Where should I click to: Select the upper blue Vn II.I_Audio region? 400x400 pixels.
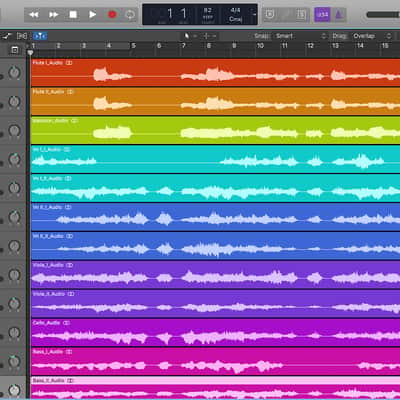click(x=215, y=217)
